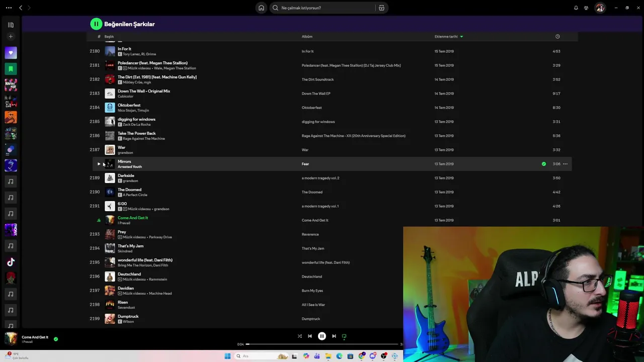Open the Windows Start button
Screen dimensions: 644x362
pyautogui.click(x=227, y=356)
